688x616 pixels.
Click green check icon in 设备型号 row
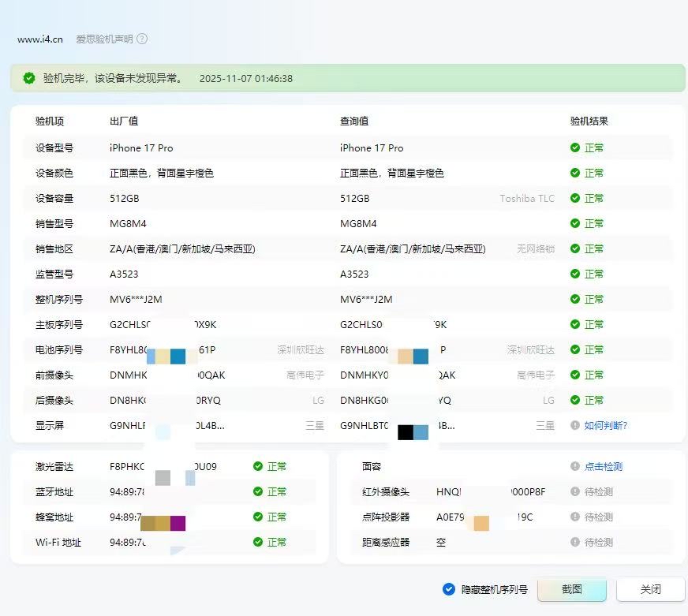tap(575, 147)
